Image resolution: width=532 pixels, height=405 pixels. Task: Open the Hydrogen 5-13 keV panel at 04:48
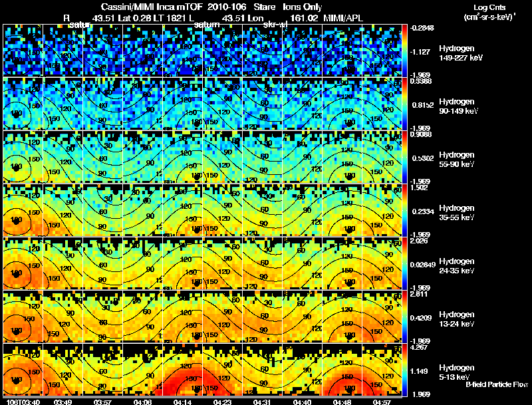(x=342, y=370)
